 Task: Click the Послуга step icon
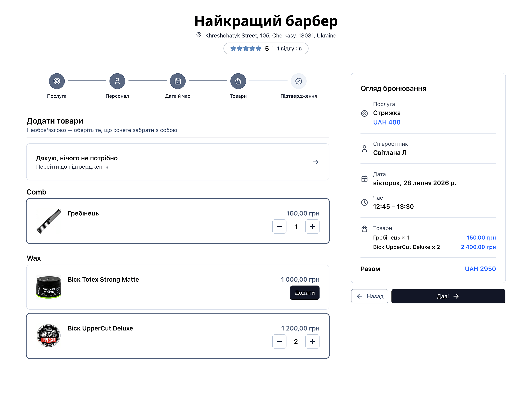click(x=57, y=81)
